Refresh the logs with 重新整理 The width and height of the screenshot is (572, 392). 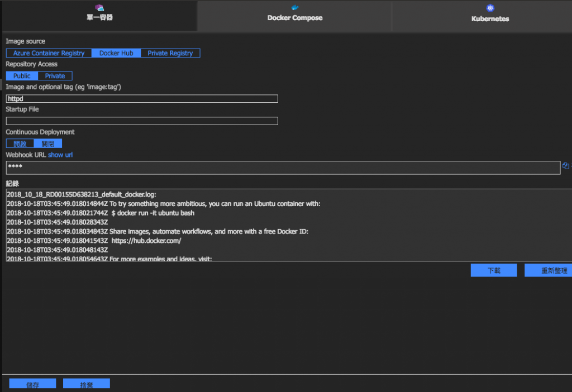click(549, 270)
